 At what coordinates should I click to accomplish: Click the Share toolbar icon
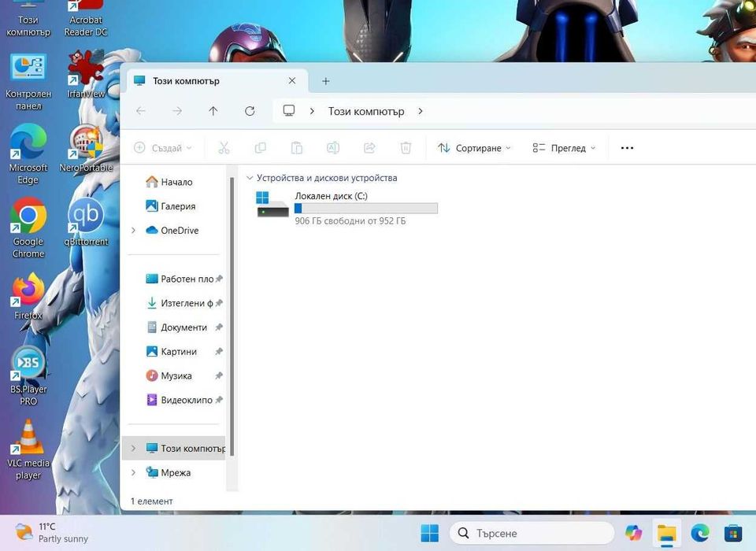click(x=370, y=148)
